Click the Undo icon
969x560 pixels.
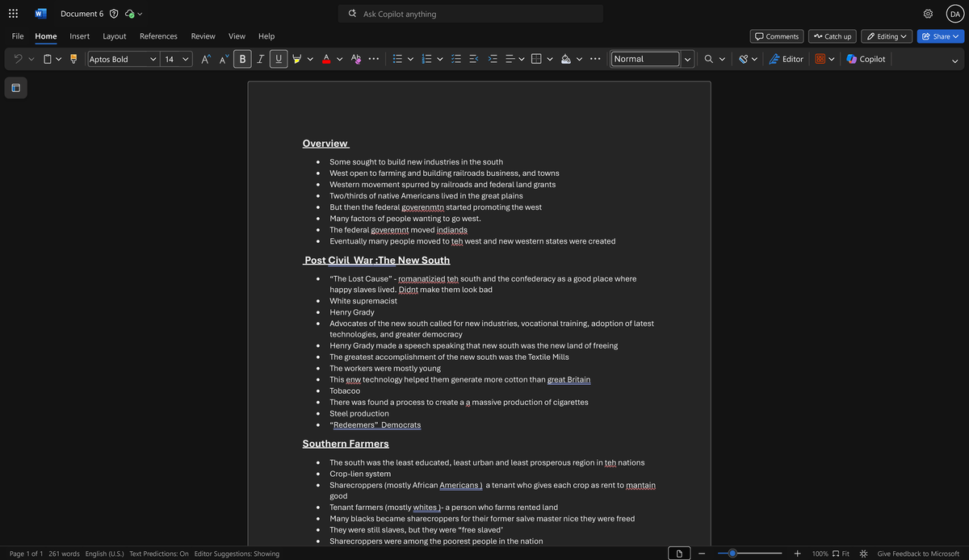pos(18,59)
